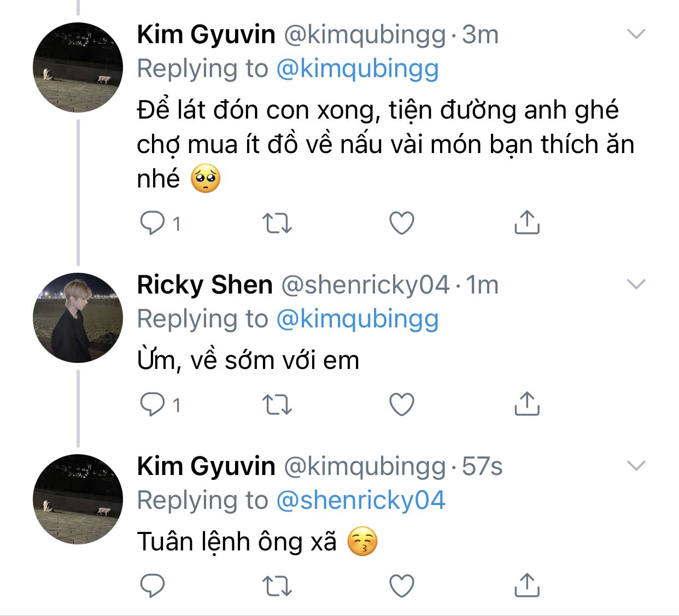Viewport: 679px width, 616px height.
Task: Expand more options for Ricky Shen's tweet
Action: pos(636,284)
